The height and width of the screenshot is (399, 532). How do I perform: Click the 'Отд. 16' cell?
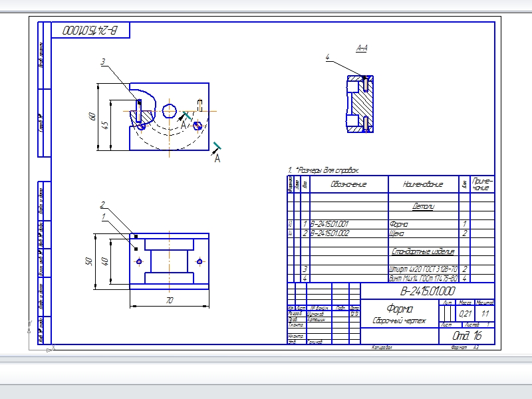point(467,336)
